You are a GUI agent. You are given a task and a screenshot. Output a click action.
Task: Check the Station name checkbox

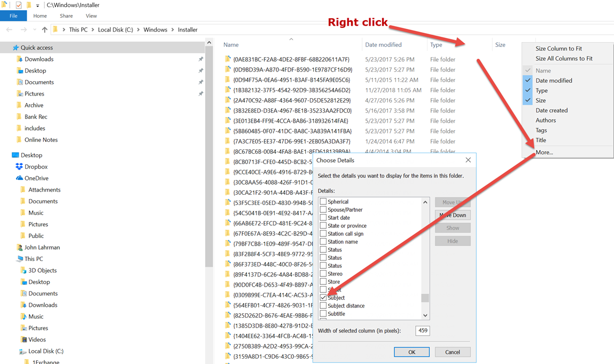323,242
